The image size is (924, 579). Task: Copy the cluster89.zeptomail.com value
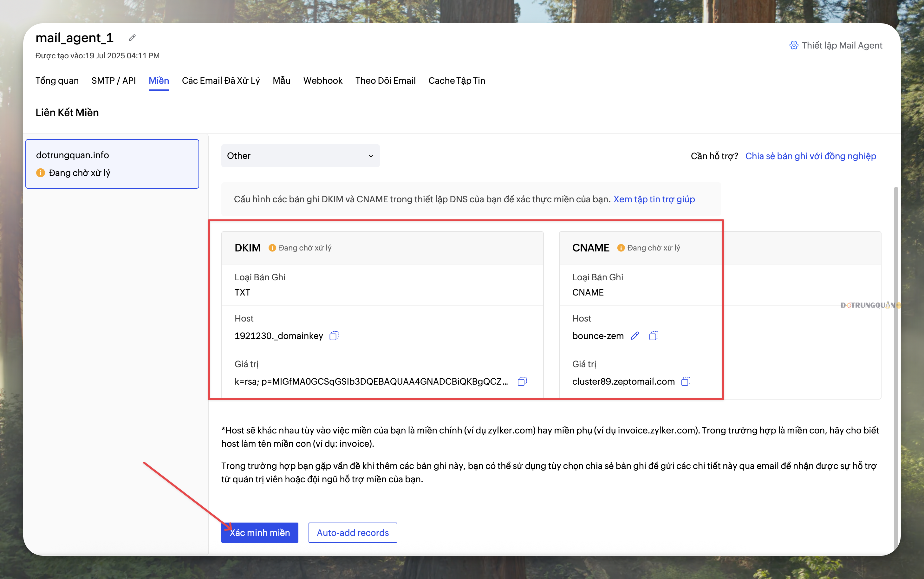click(686, 381)
